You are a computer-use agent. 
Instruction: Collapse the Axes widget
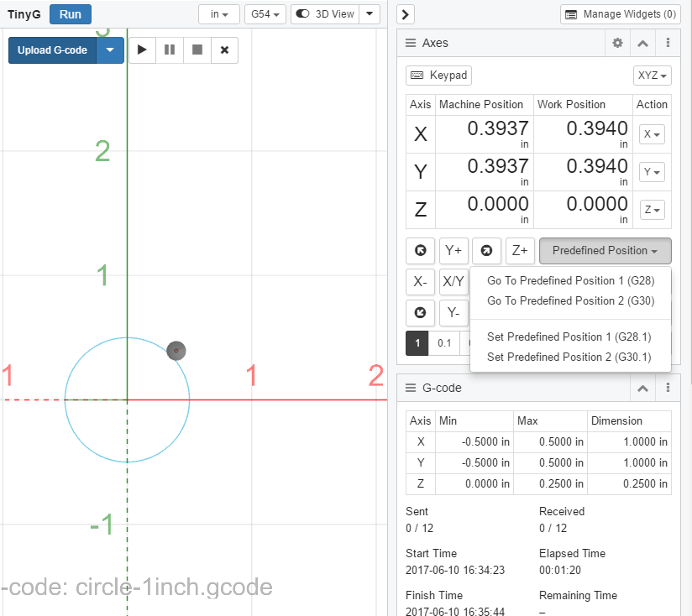(642, 43)
